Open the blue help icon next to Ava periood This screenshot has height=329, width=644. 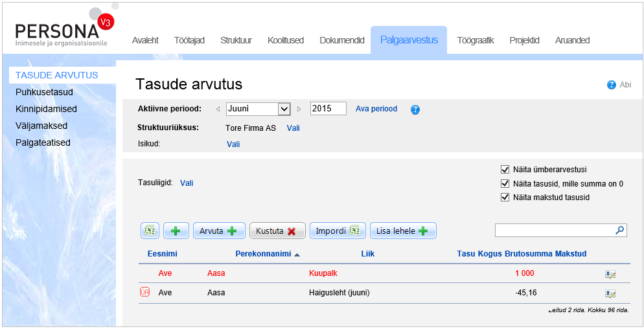point(415,109)
